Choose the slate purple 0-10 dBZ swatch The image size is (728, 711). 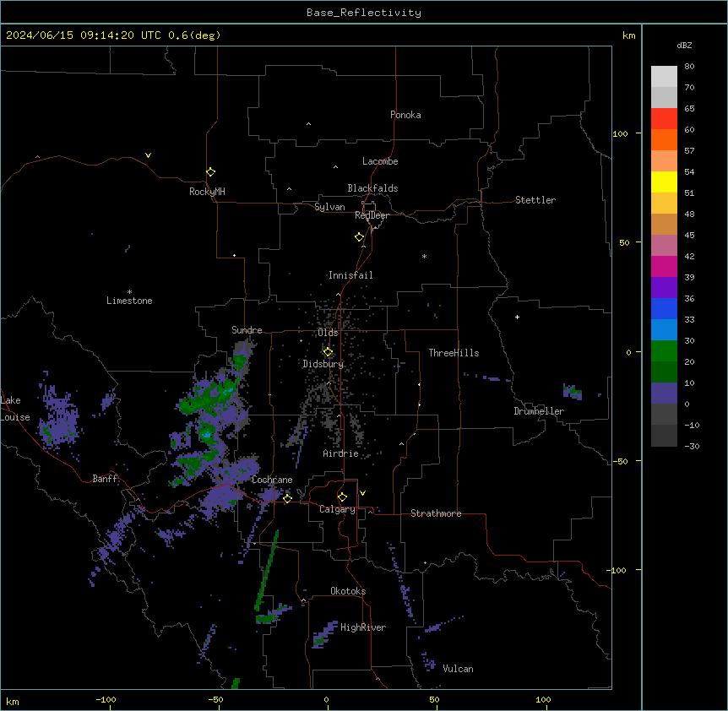(x=664, y=393)
